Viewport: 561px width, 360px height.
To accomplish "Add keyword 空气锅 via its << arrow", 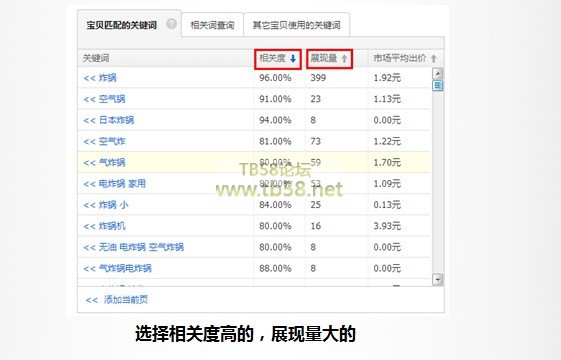I will [x=89, y=99].
